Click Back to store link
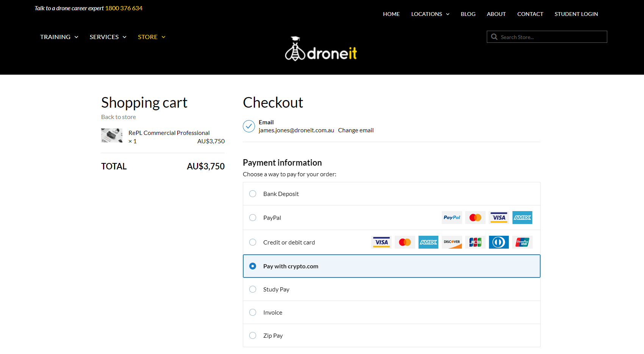The image size is (644, 354). pyautogui.click(x=119, y=117)
